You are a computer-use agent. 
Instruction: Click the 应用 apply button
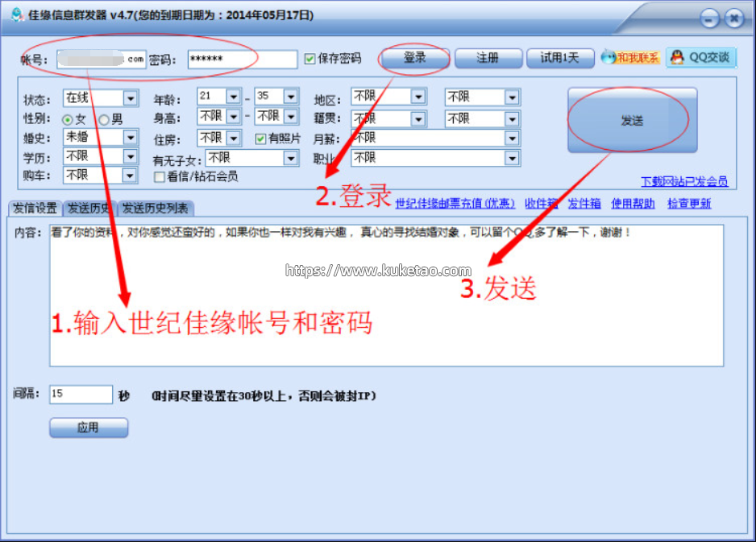89,428
